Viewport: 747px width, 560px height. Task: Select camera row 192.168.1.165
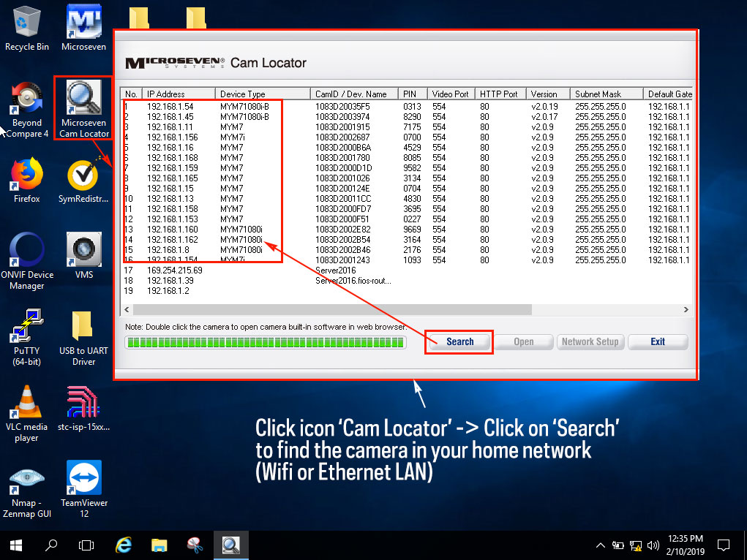pyautogui.click(x=406, y=178)
